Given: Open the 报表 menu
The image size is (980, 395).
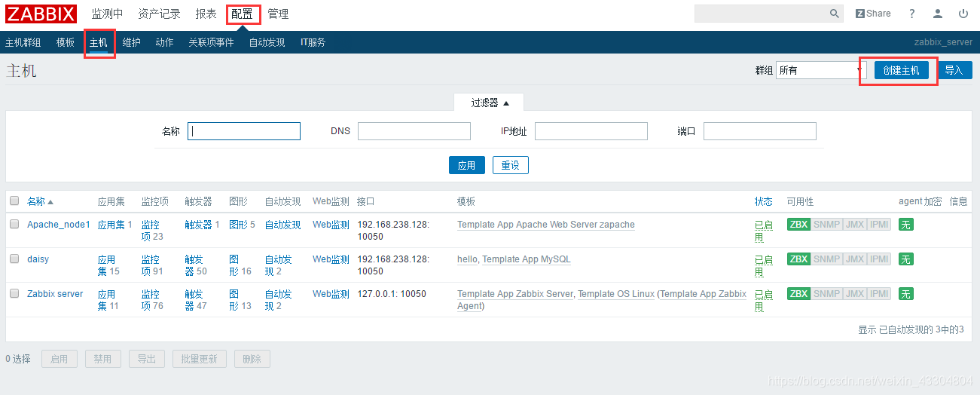Looking at the screenshot, I should (206, 14).
